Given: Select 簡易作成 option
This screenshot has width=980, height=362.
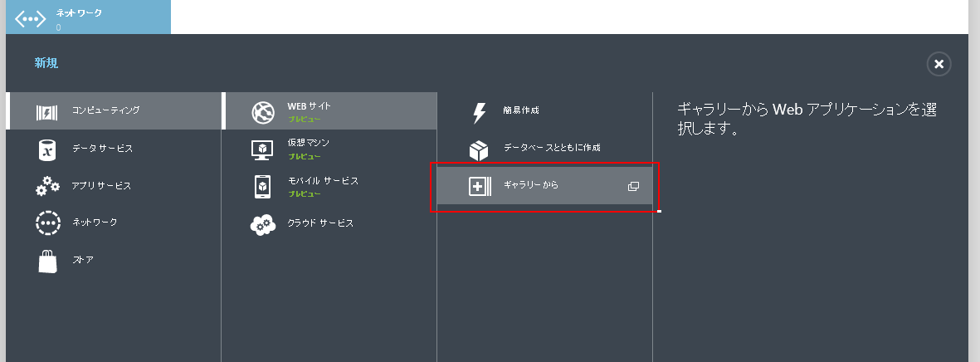Looking at the screenshot, I should (544, 110).
